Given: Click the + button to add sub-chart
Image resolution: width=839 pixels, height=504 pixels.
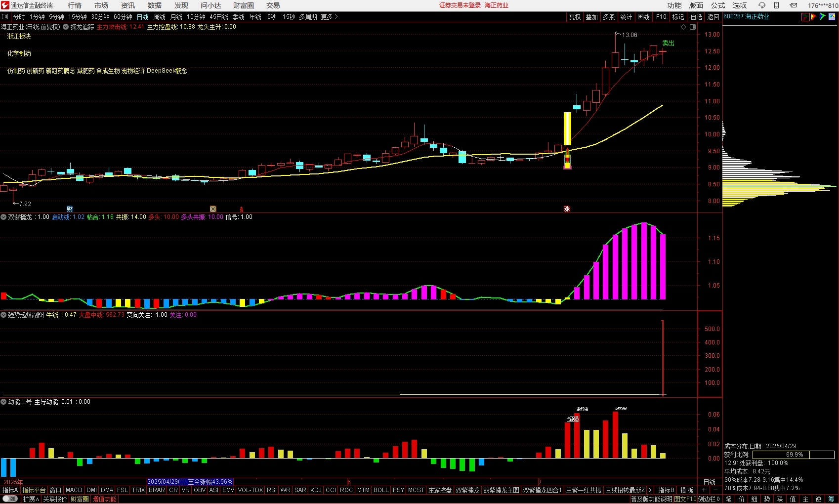Looking at the screenshot, I should point(704,490).
